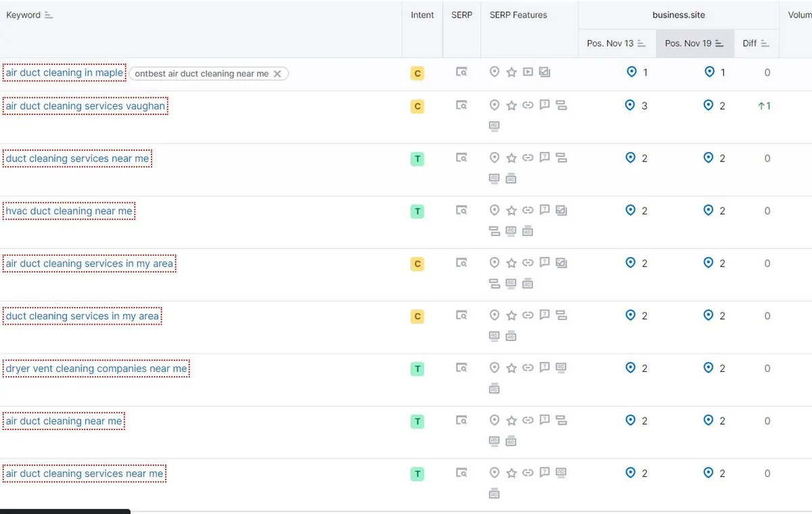This screenshot has width=812, height=514.
Task: Click the Intent column header
Action: click(422, 15)
